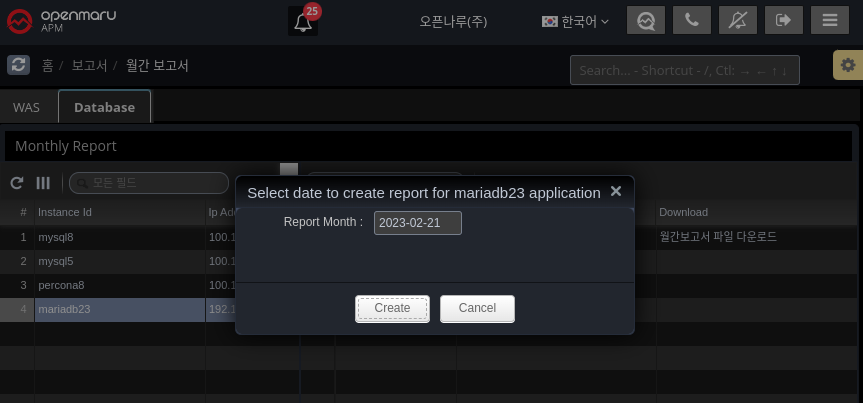Open the settings gear on the right edge
This screenshot has width=863, height=403.
coord(848,65)
